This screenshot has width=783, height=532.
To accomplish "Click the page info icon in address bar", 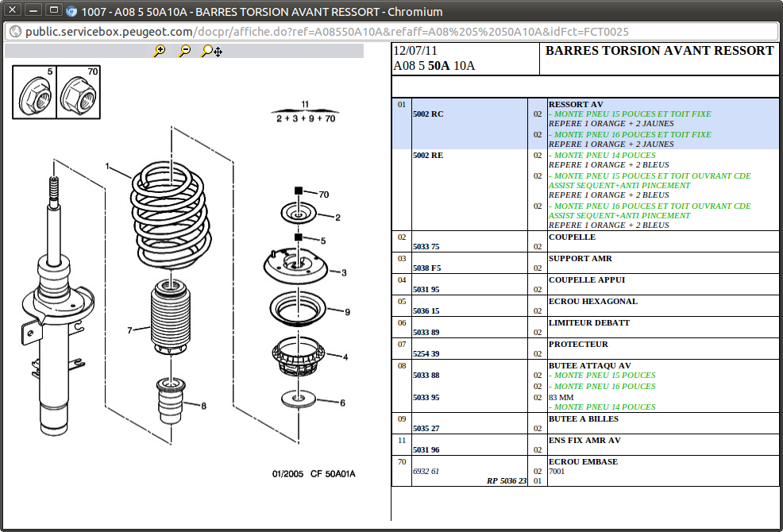I will click(15, 32).
